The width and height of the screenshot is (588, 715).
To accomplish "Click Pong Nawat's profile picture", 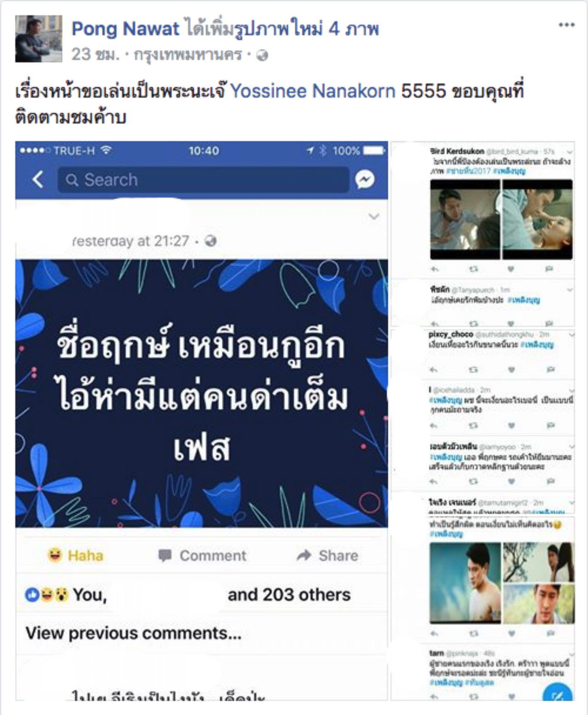I will click(39, 39).
